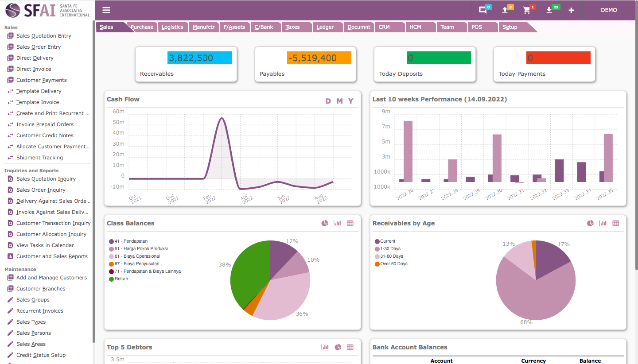The height and width of the screenshot is (364, 638).
Task: Show Class Balances as pie chart
Action: pyautogui.click(x=325, y=223)
